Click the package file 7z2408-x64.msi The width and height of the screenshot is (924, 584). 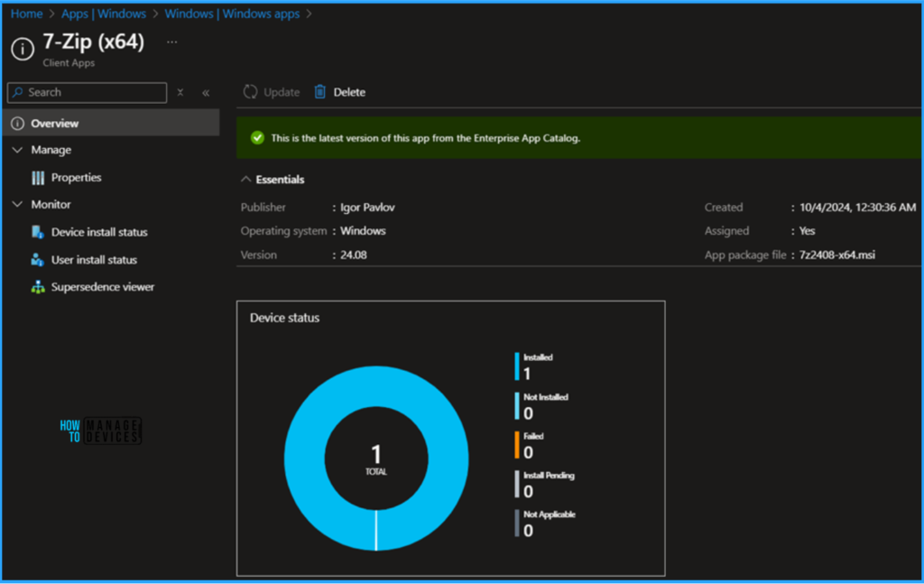pos(836,255)
